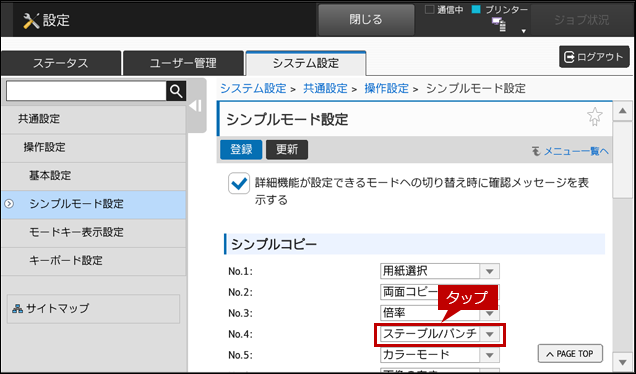Focus the sidebar search input field
The height and width of the screenshot is (374, 636).
(86, 91)
